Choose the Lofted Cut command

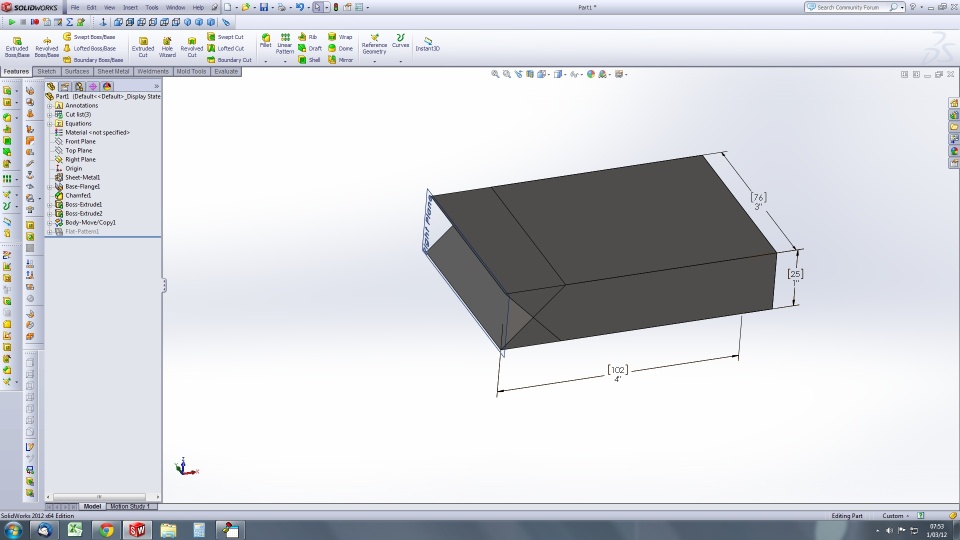[225, 48]
